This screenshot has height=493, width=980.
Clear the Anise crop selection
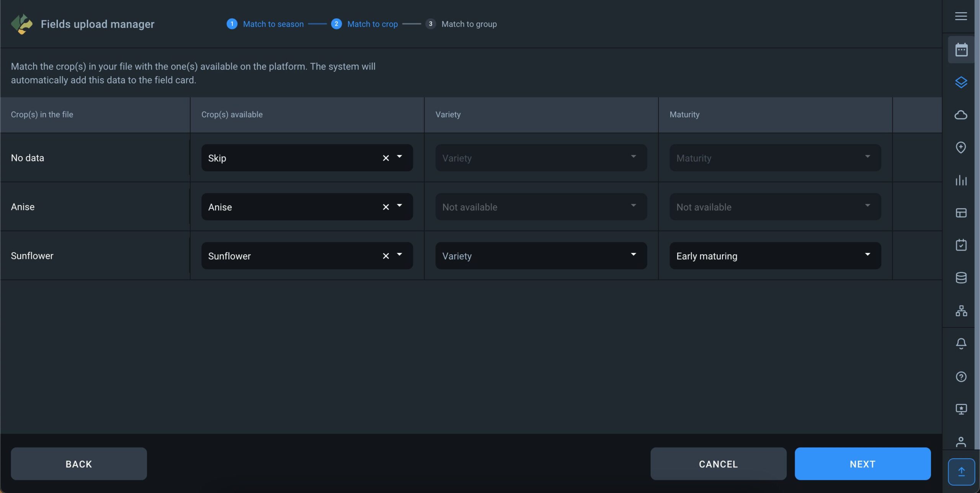coord(385,207)
